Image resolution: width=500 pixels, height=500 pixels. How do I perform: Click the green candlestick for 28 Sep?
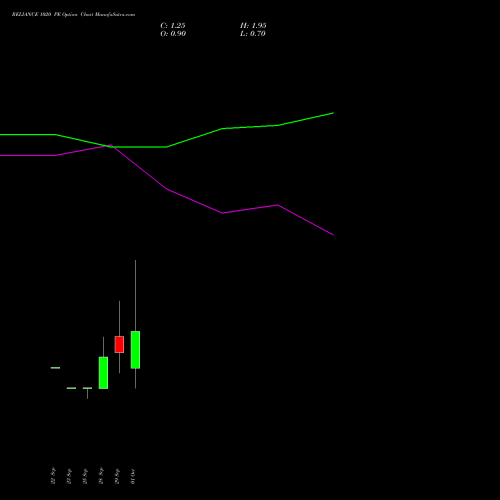[x=103, y=373]
